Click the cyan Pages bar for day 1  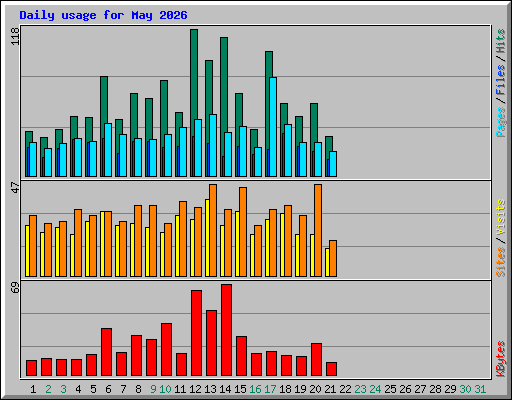pyautogui.click(x=33, y=159)
